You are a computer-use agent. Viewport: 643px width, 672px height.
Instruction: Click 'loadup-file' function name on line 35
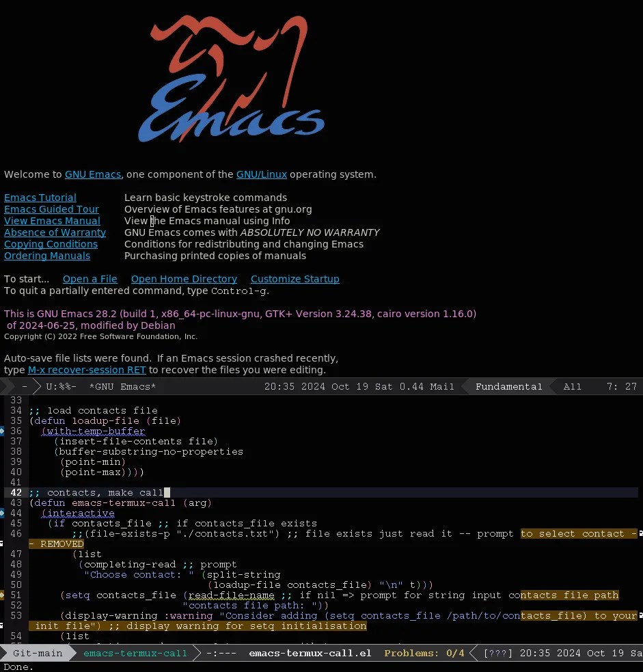105,421
